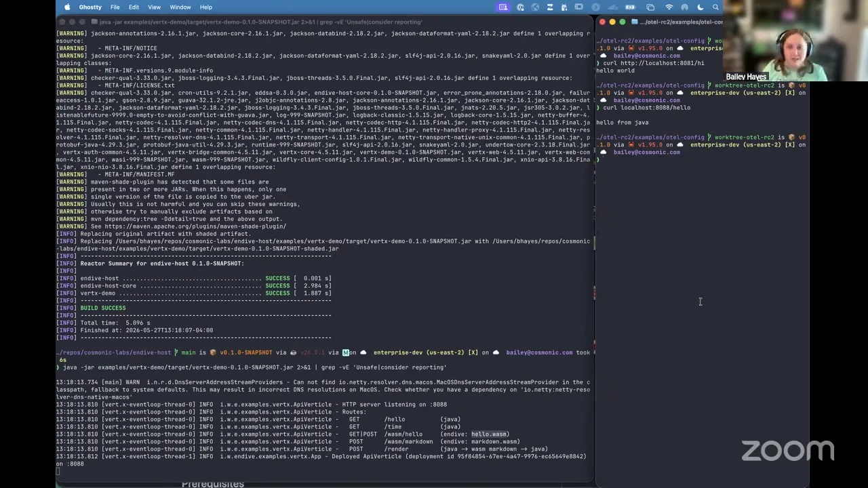Open Spotlight search magnifier

(715, 7)
